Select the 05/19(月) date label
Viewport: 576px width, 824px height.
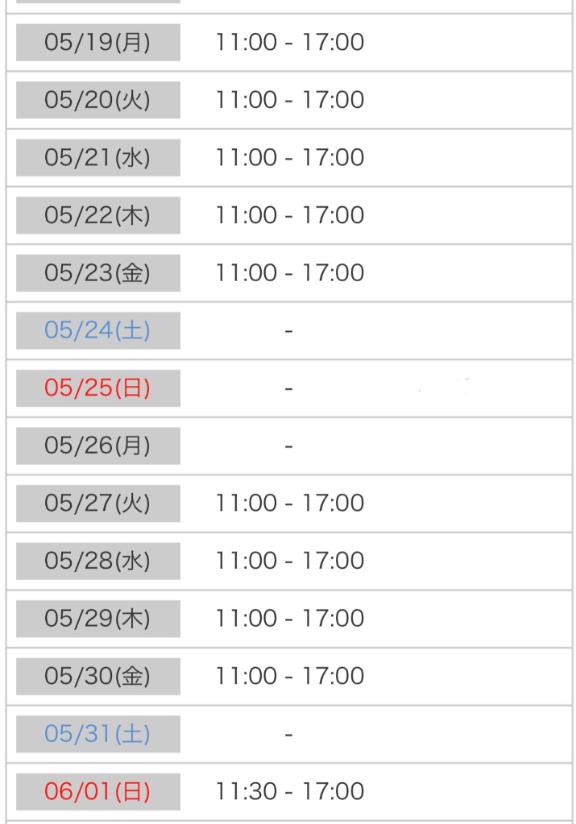pos(98,42)
